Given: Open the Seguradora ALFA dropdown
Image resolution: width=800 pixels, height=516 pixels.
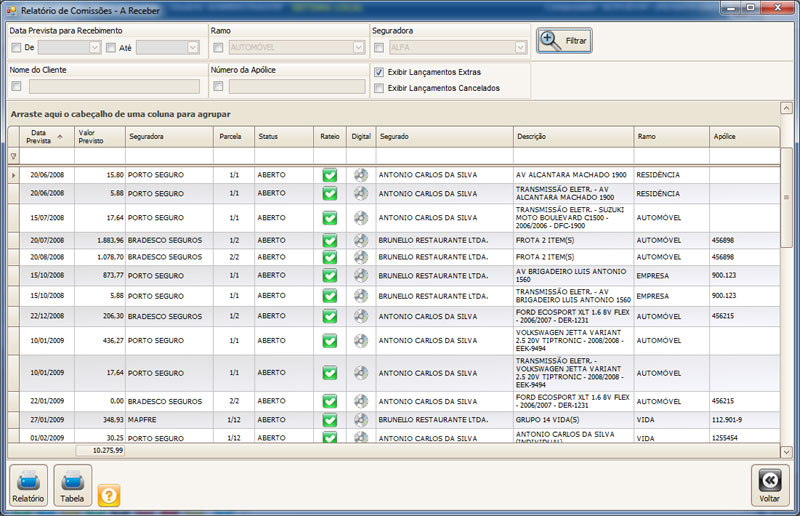Looking at the screenshot, I should click(x=520, y=47).
